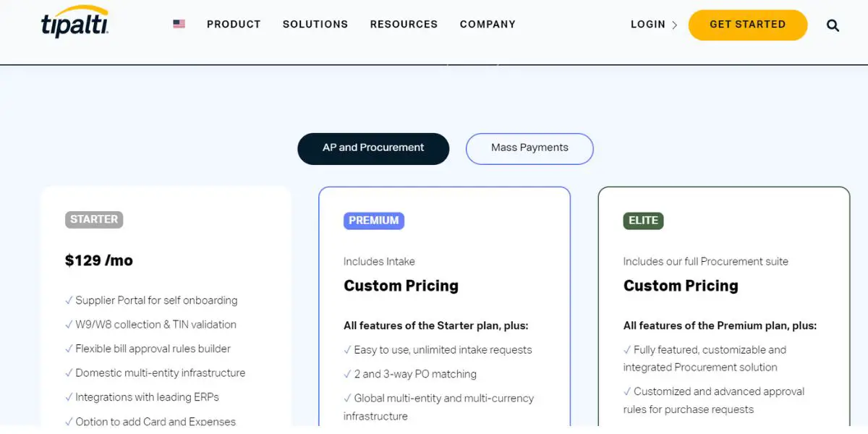
Task: Open the Company menu
Action: [488, 25]
